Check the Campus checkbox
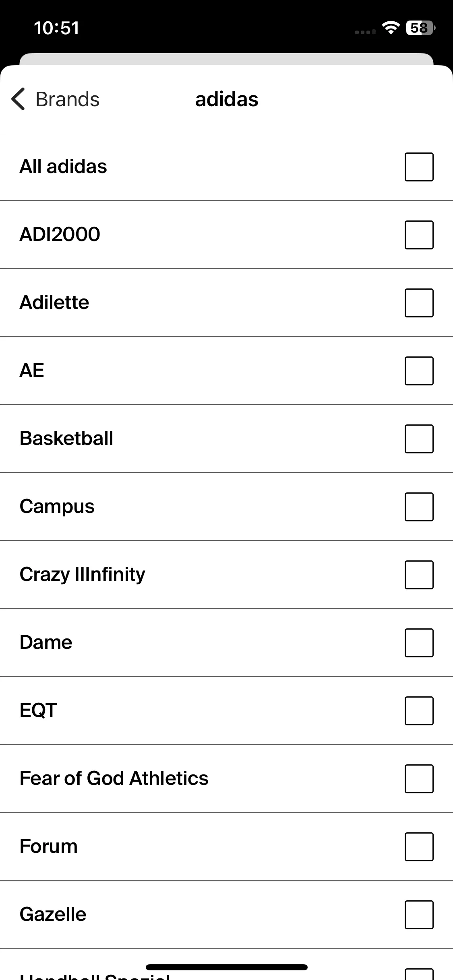 tap(419, 507)
